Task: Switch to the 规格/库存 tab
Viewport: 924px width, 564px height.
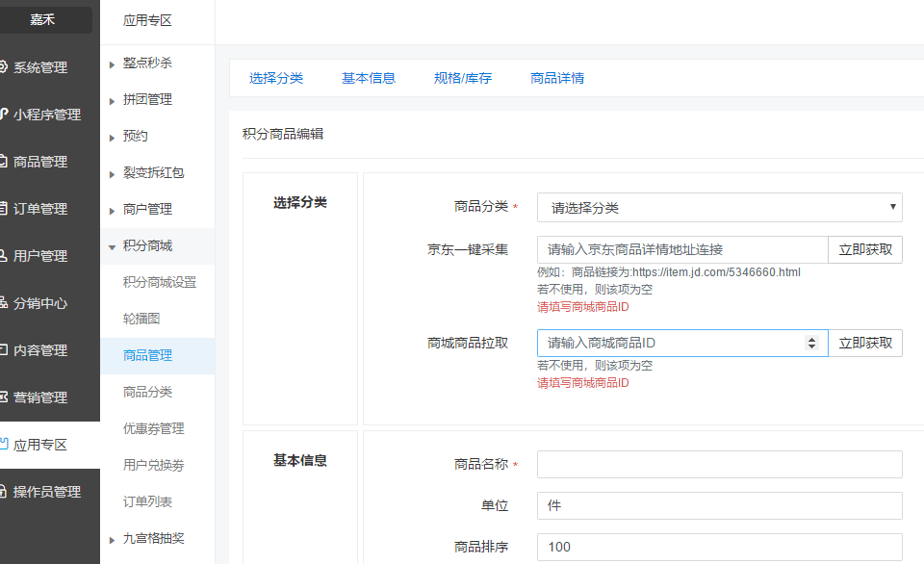Action: pos(463,78)
